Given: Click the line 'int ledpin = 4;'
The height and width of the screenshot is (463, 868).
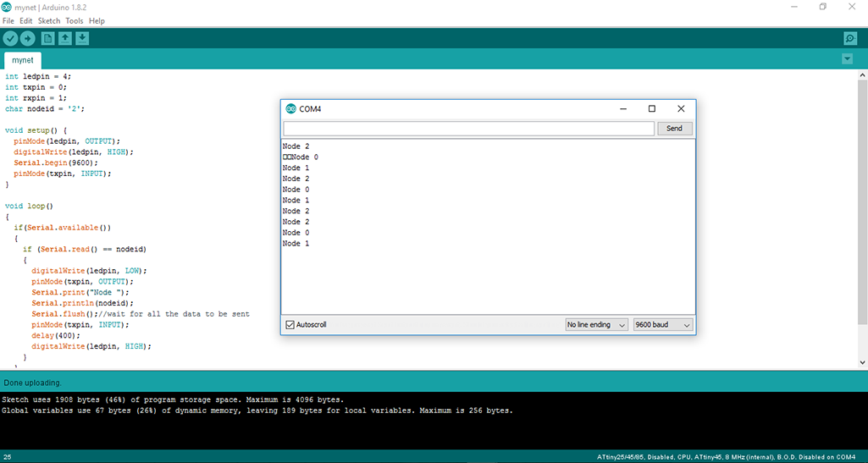Looking at the screenshot, I should (x=38, y=76).
